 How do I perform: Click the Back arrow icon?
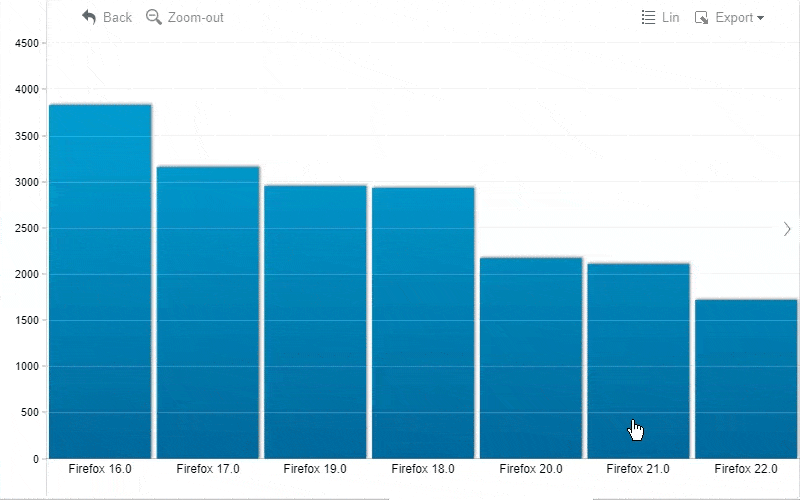coord(89,17)
